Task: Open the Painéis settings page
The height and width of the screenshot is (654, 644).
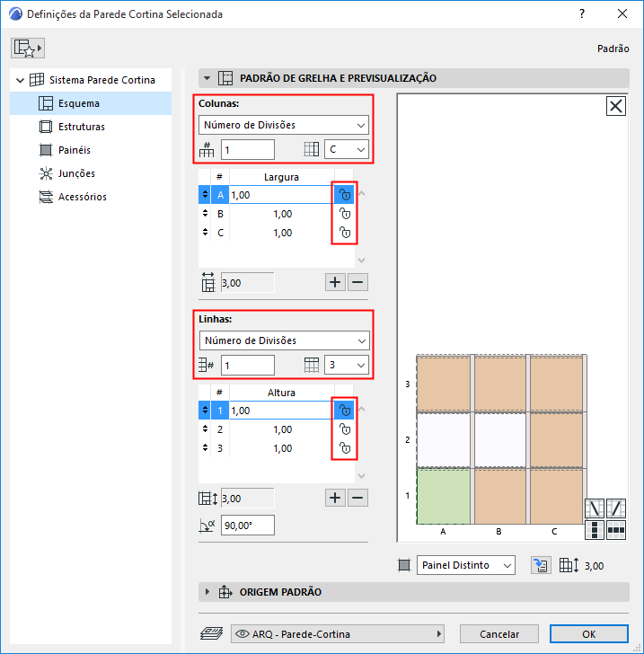Action: (x=74, y=150)
